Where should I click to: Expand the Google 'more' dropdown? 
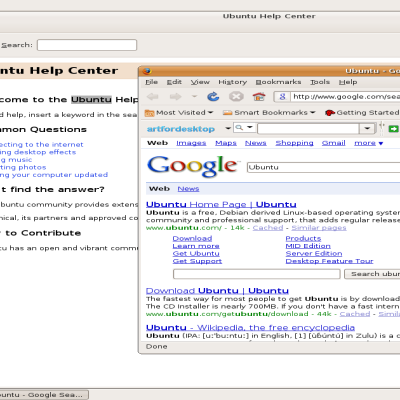pos(368,143)
